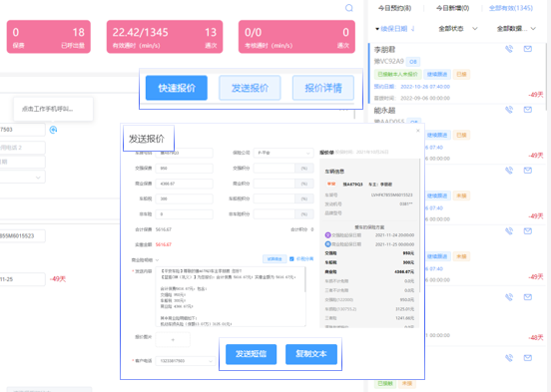Click 预约日期 2022-10-26 07:40:00 text
Viewport: 551px width, 392px height.
click(412, 87)
